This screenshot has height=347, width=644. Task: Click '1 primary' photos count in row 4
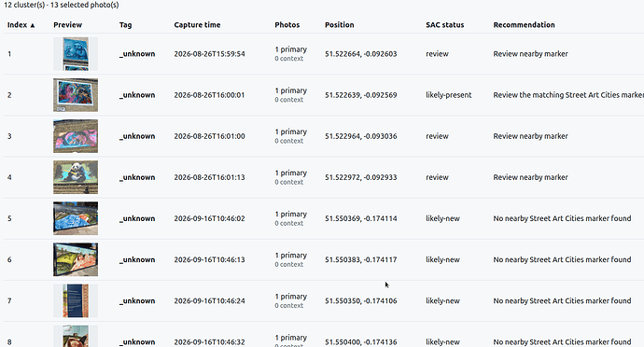coord(291,173)
